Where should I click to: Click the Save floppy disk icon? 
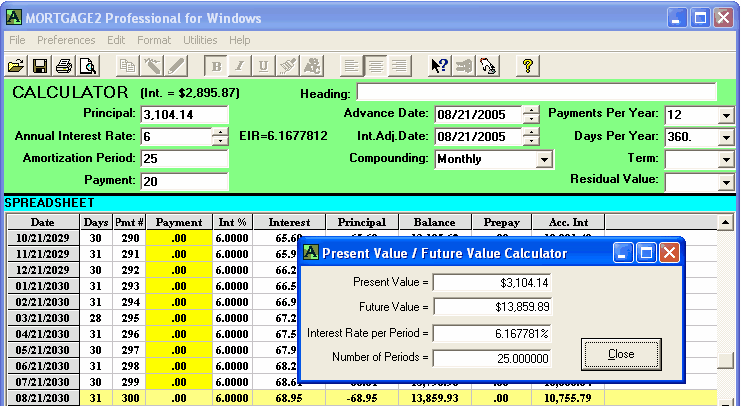40,66
